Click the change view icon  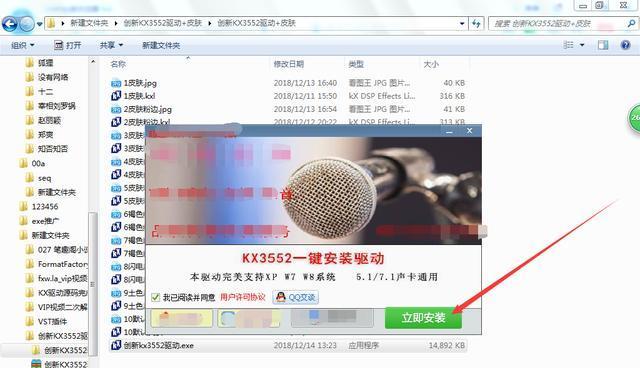[568, 45]
